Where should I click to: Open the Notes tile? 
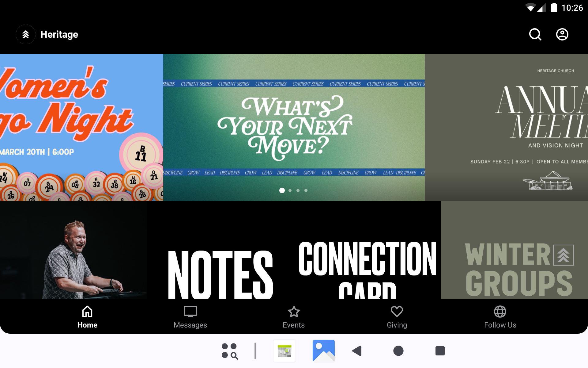[221, 264]
